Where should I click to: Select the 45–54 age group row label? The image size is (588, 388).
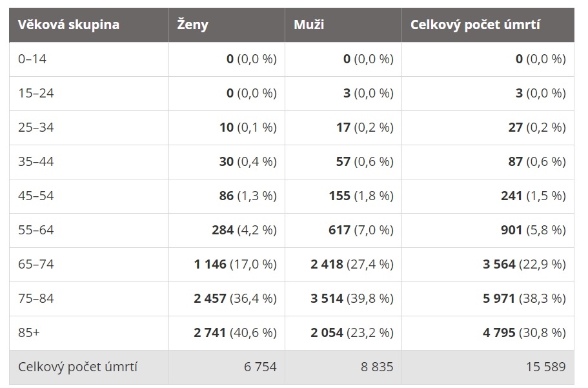36,196
